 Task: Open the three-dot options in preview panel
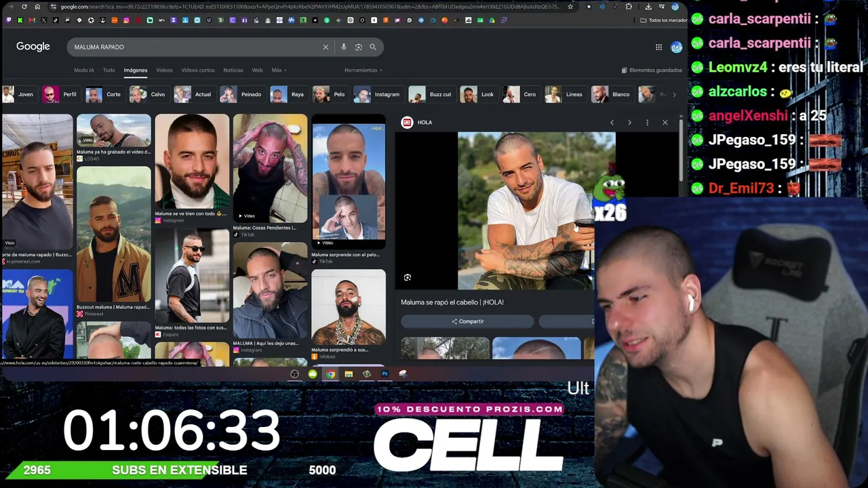[647, 123]
